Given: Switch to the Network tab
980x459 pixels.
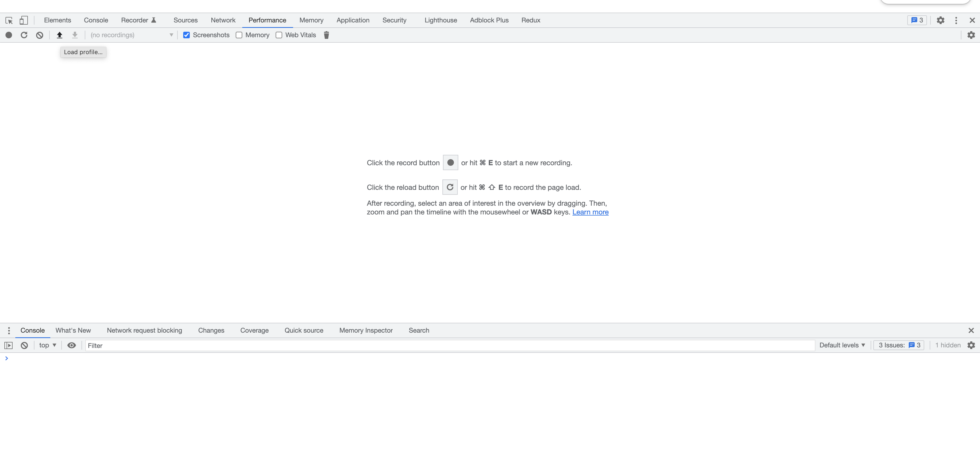Looking at the screenshot, I should pyautogui.click(x=223, y=20).
